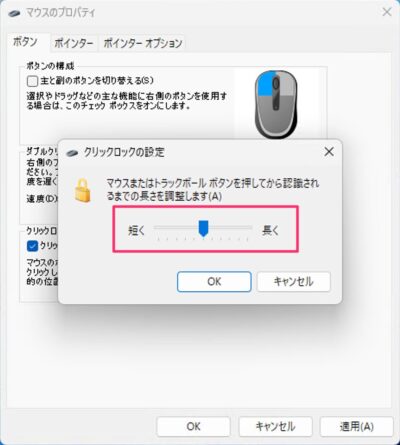Viewport: 400px width, 445px height.
Task: Open the ポインター オプション tab
Action: pos(143,43)
